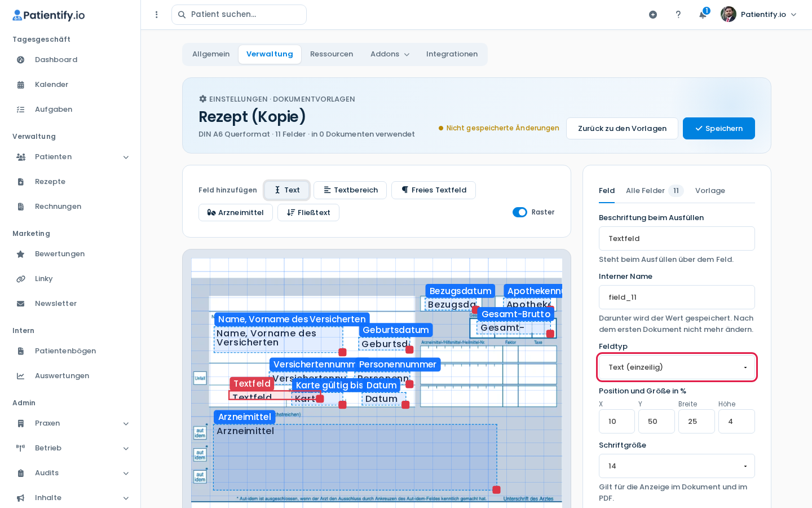Open the notifications bell

703,15
